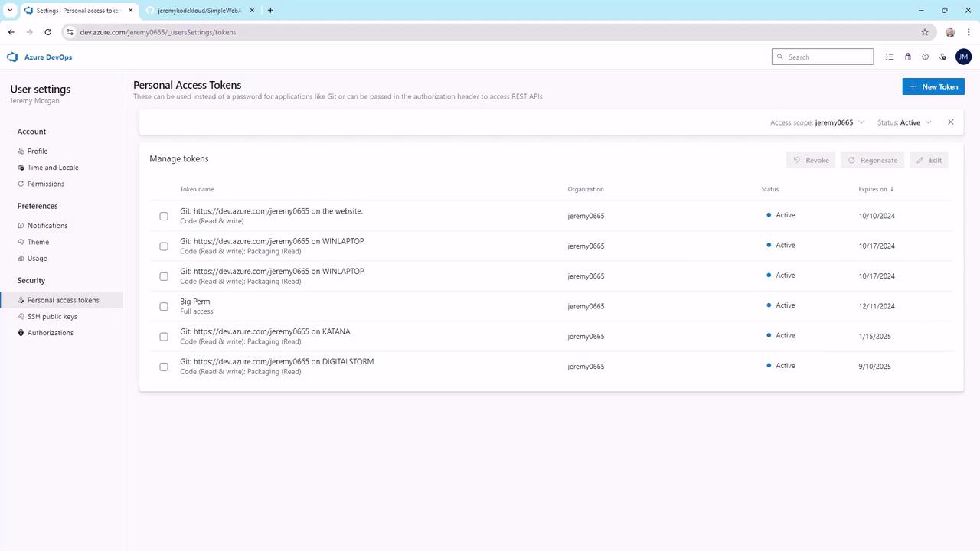Switch to the jeremykodekloud/SimpleWebA browser tab
Viewport: 980px width, 551px height.
[x=201, y=11]
